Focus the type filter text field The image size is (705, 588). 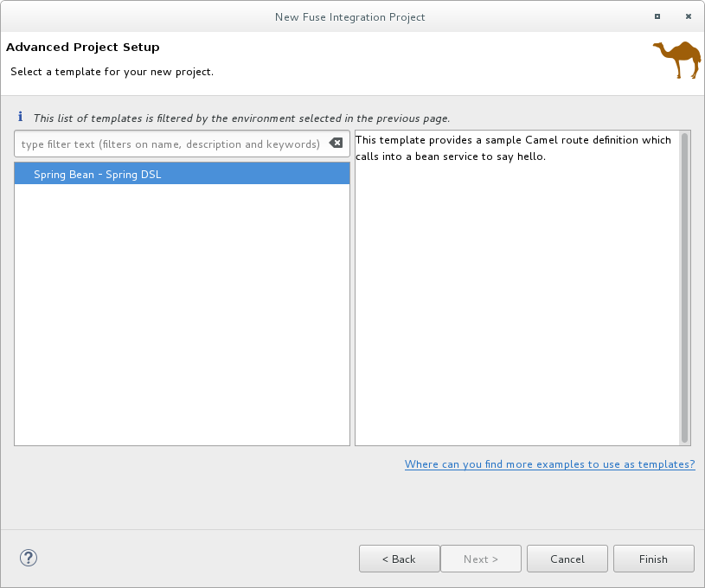170,144
